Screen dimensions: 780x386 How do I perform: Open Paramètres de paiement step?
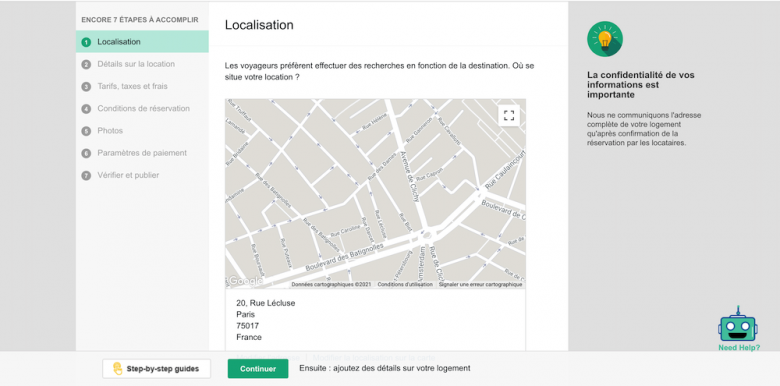click(x=142, y=153)
